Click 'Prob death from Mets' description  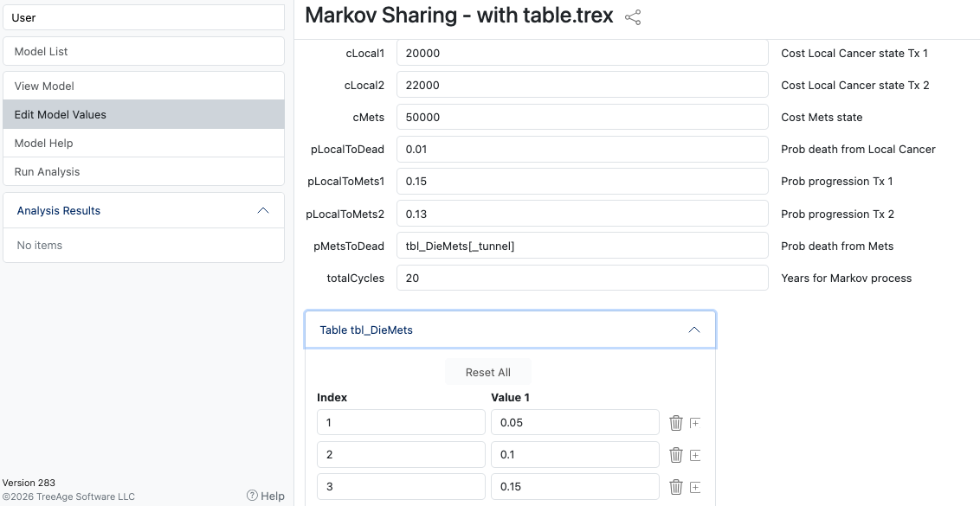pyautogui.click(x=837, y=247)
